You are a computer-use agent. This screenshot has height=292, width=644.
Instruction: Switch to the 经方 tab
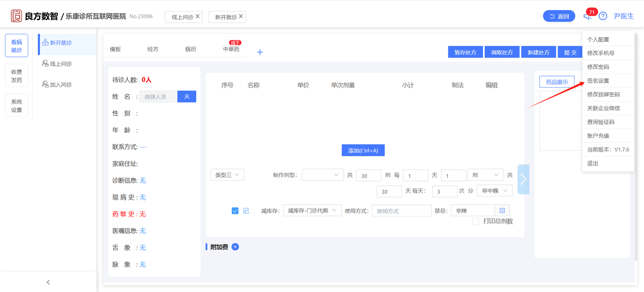153,49
